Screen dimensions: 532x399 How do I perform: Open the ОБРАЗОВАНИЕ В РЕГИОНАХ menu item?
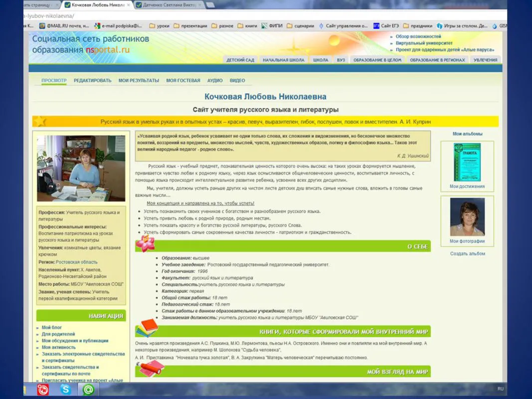click(437, 60)
